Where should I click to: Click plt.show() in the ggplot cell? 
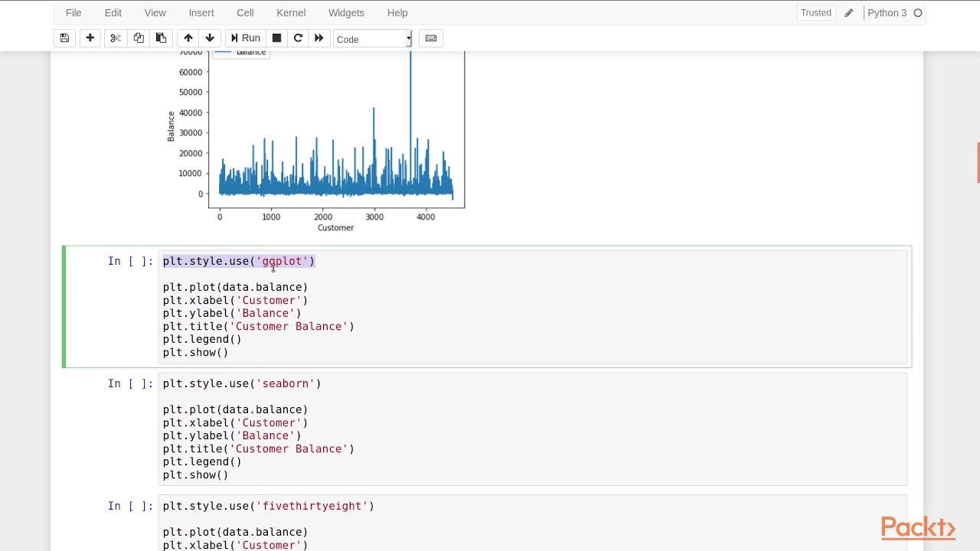tap(195, 352)
